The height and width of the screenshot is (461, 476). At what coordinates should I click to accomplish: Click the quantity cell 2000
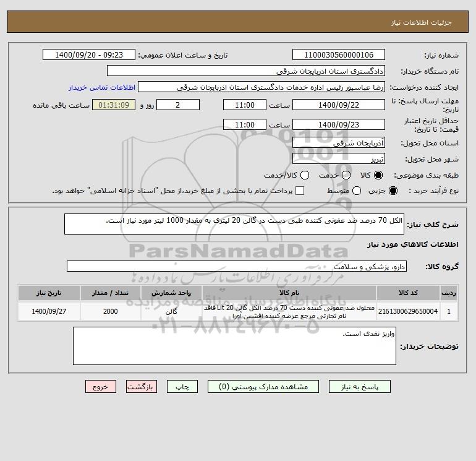[x=110, y=311]
